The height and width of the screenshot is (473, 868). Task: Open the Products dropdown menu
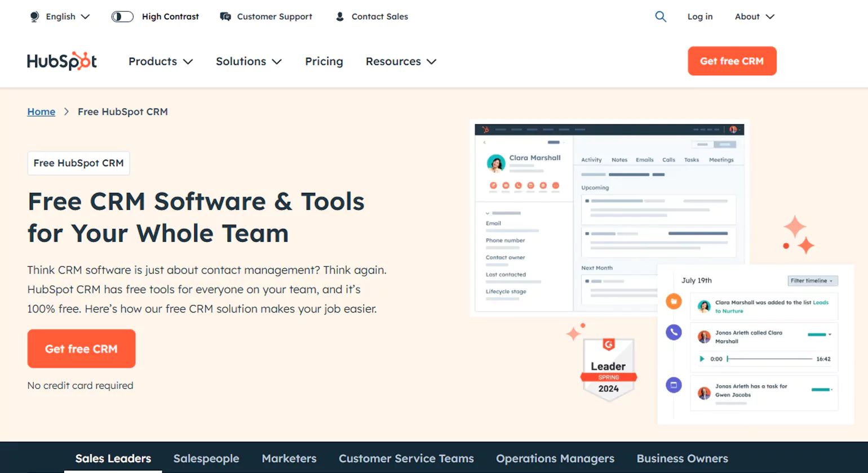pos(160,61)
